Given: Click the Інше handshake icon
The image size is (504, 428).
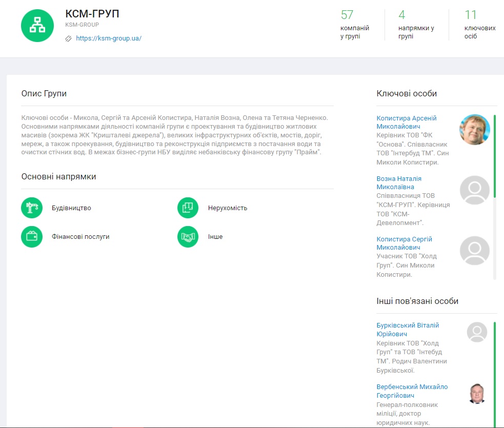Looking at the screenshot, I should click(188, 236).
